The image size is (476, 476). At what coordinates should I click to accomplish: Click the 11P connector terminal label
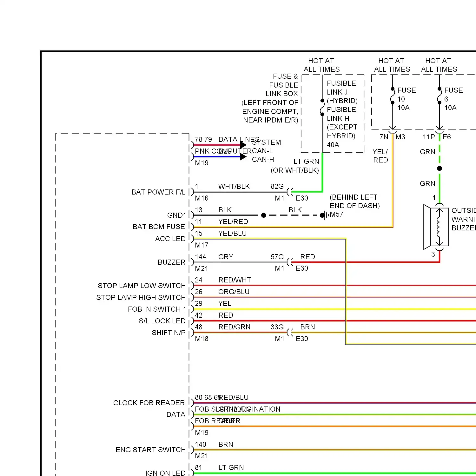click(429, 137)
